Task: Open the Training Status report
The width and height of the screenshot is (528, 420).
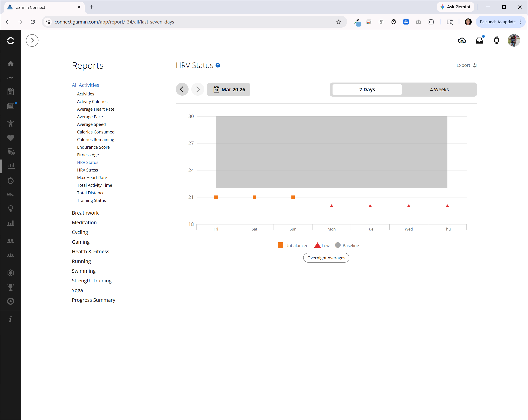Action: [91, 200]
